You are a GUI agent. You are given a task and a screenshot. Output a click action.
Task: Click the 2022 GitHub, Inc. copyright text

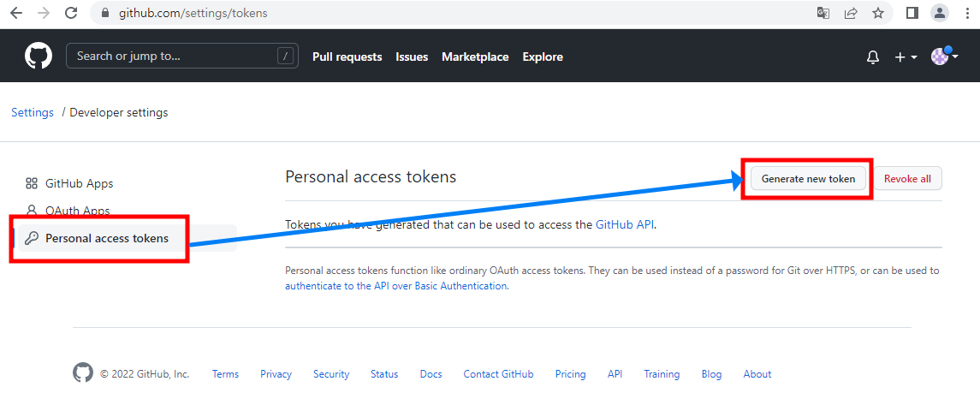(145, 374)
